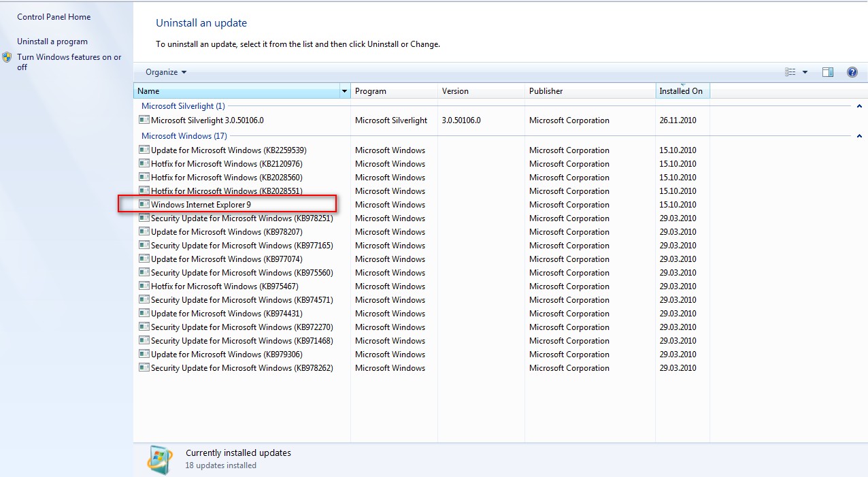
Task: Select Hotfix for Microsoft Windows (KB2028560)
Action: [227, 178]
